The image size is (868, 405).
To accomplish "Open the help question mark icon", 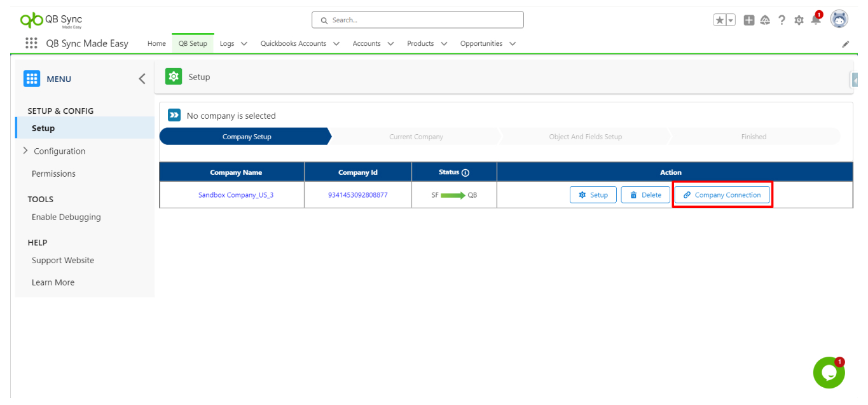I will (782, 20).
